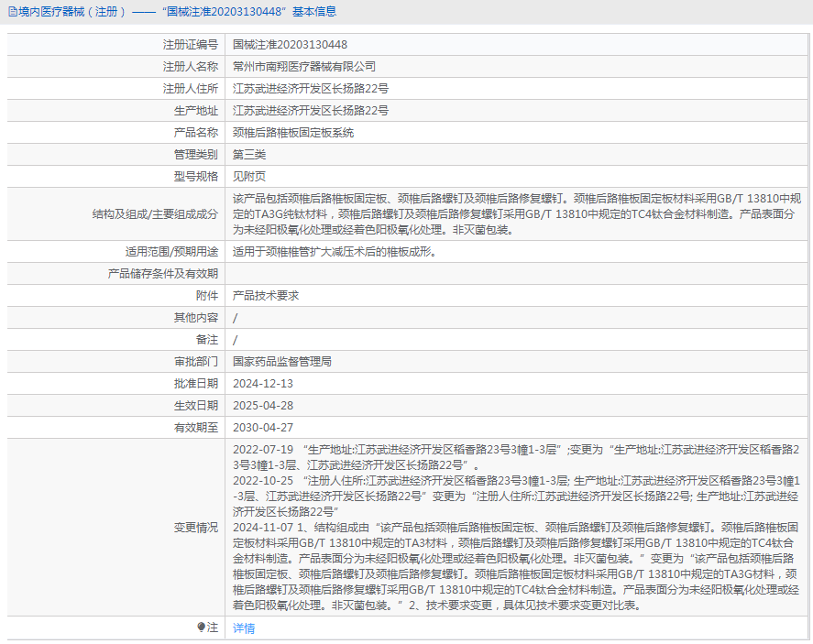Click the 产品技术要求 attachment value
This screenshot has height=644, width=813.
(266, 296)
